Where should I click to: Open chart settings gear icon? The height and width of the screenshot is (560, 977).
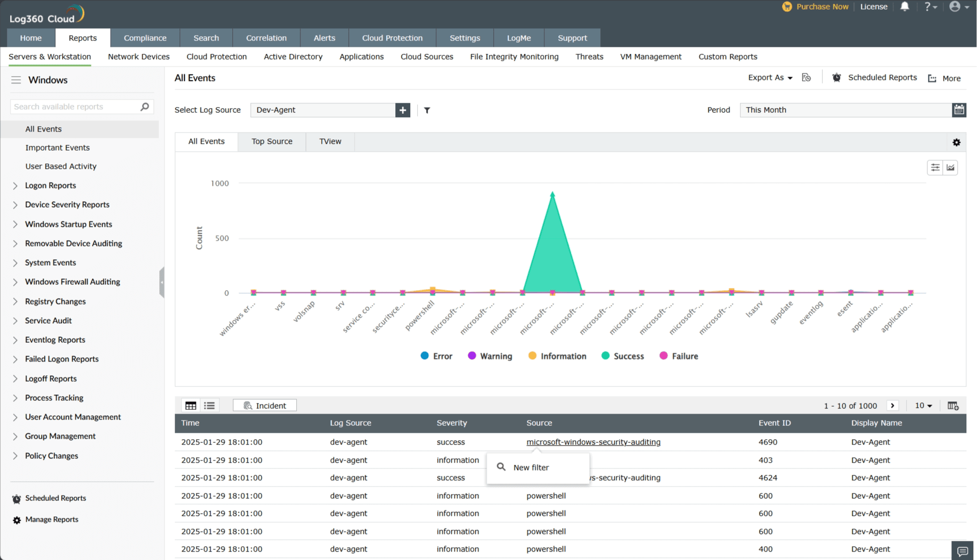coord(956,142)
